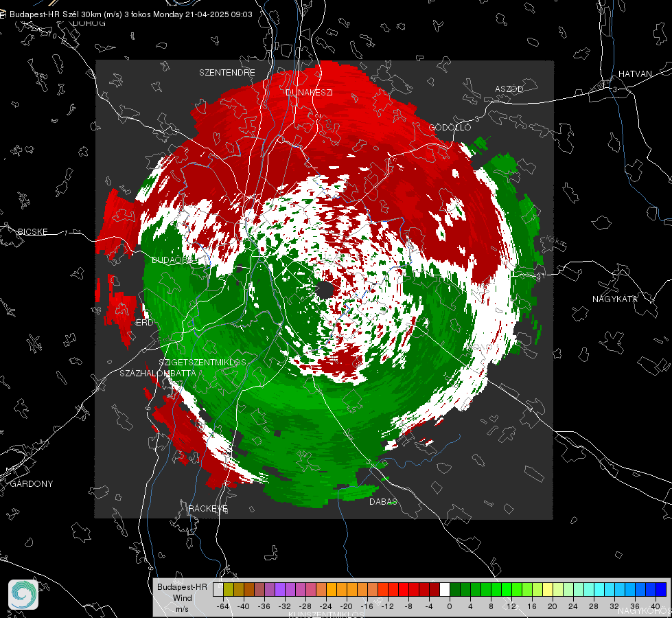Click the -8 legend scale value
This screenshot has width=672, height=618.
[408, 607]
